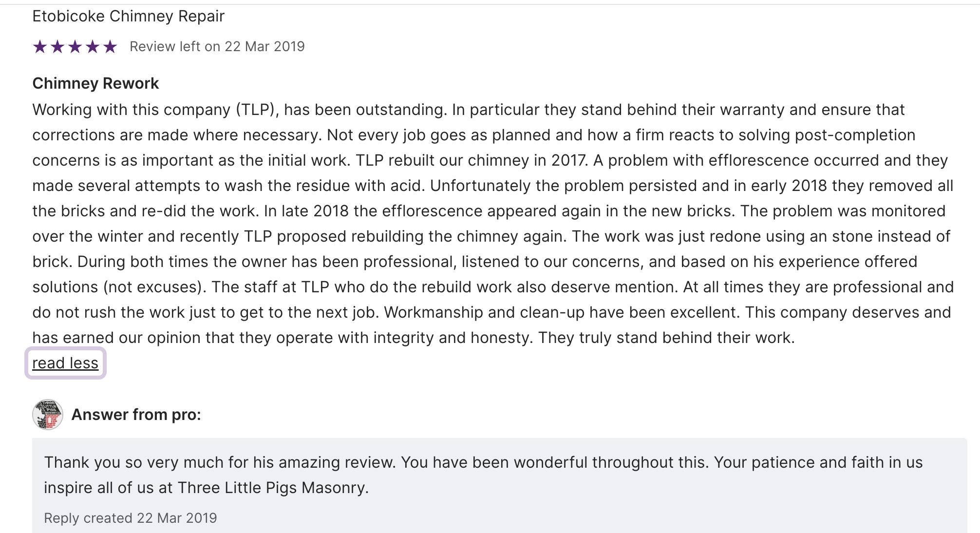Click the "Reply created 22 Mar 2019" timestamp
980x533 pixels.
130,518
